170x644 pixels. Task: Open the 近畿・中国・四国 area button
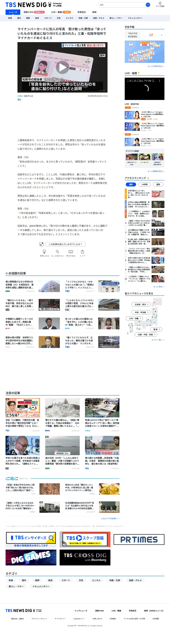pyautogui.click(x=146, y=334)
